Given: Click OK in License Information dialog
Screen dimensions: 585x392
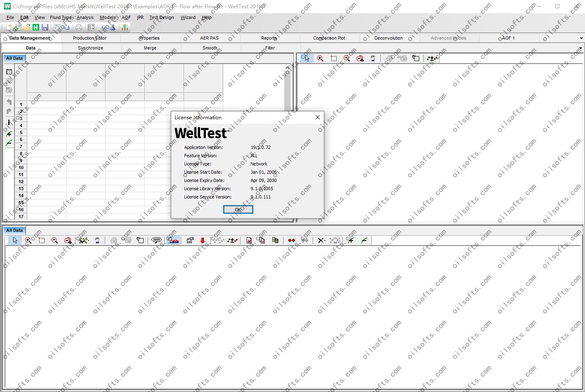Looking at the screenshot, I should click(x=238, y=210).
